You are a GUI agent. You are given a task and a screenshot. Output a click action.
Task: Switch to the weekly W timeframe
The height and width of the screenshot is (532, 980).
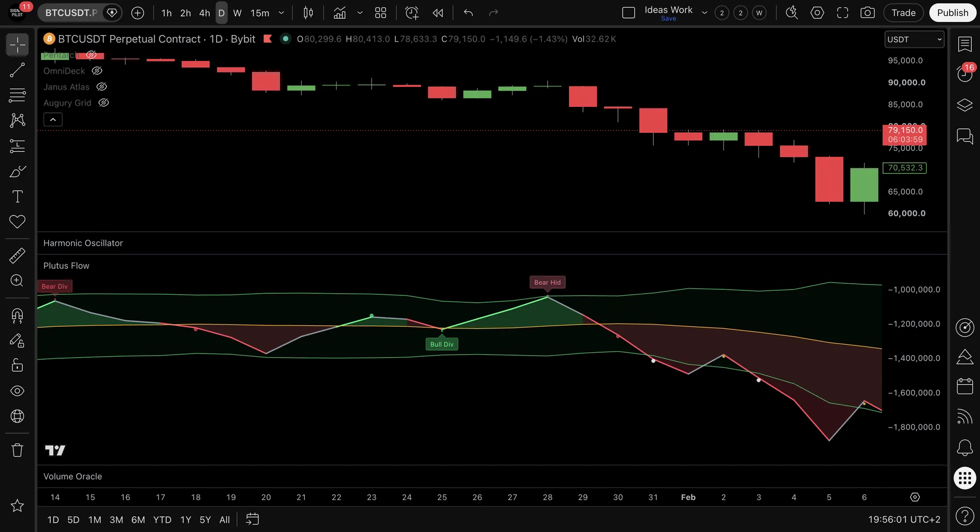click(237, 13)
